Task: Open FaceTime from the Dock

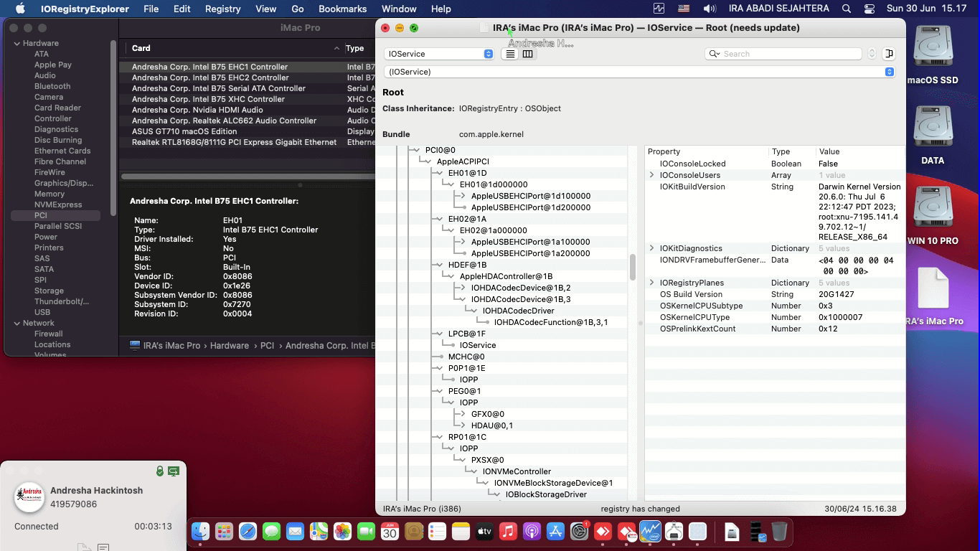Action: pyautogui.click(x=366, y=532)
